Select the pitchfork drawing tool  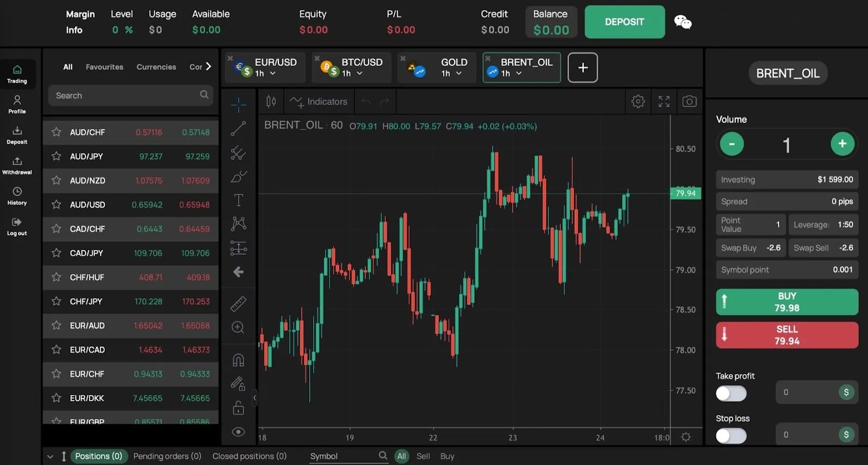[x=238, y=152]
